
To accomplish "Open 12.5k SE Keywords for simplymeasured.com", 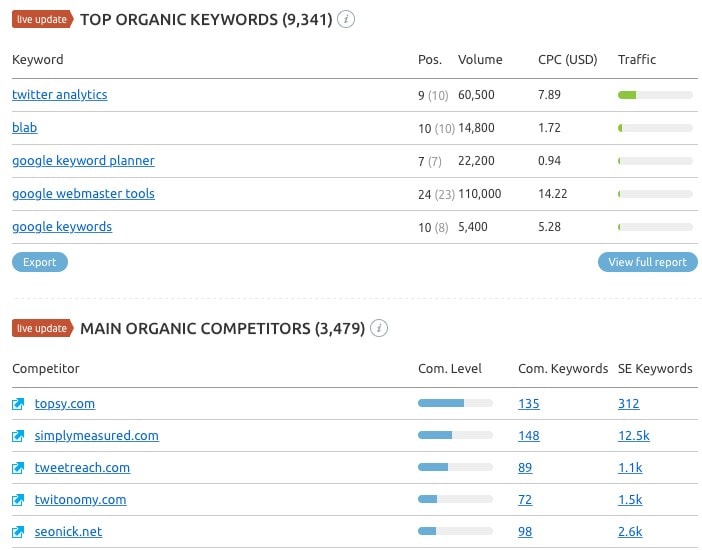I will tap(632, 436).
